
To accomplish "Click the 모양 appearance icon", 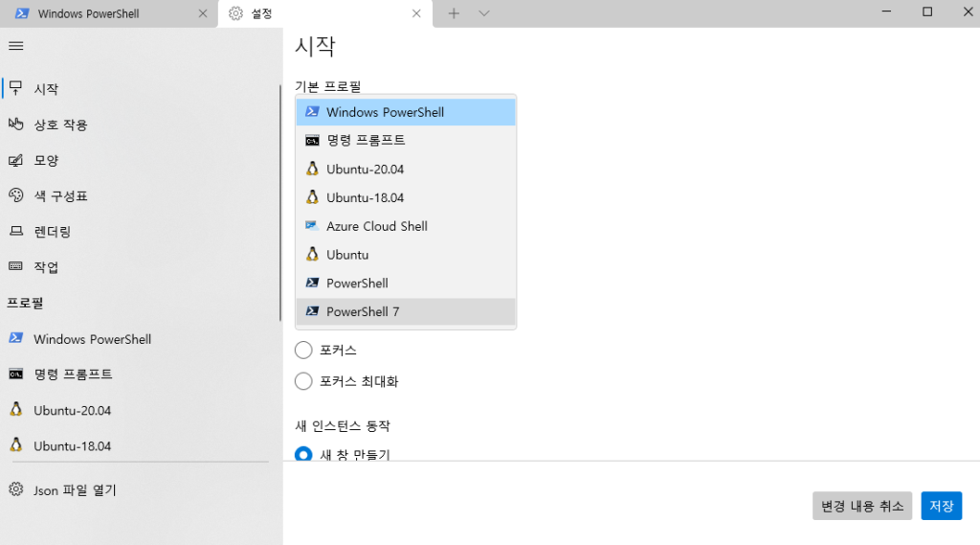I will 16,160.
